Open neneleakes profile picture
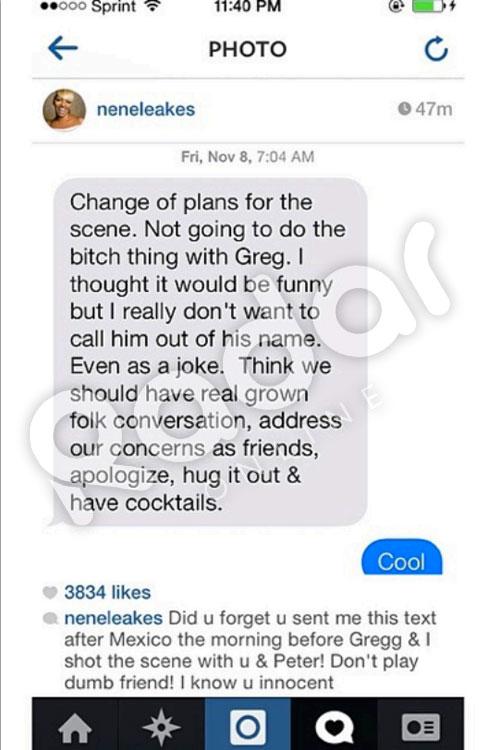 pos(64,110)
